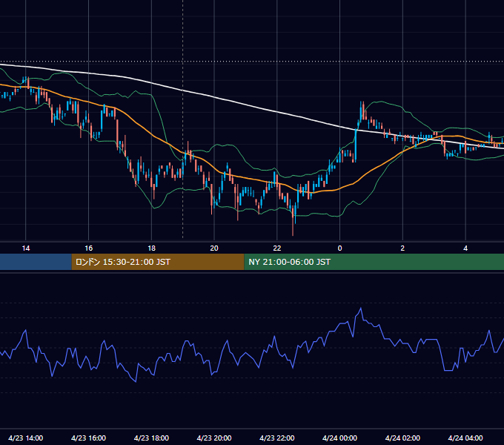504x445 pixels.
Task: Click the 4/24 02:00 date label
Action: click(x=402, y=438)
